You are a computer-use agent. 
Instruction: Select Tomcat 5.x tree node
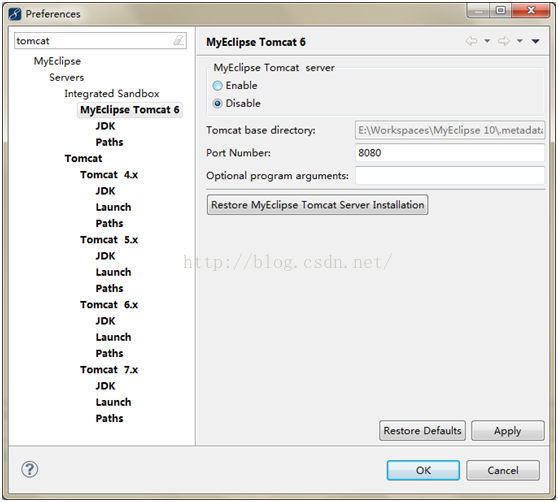(109, 240)
